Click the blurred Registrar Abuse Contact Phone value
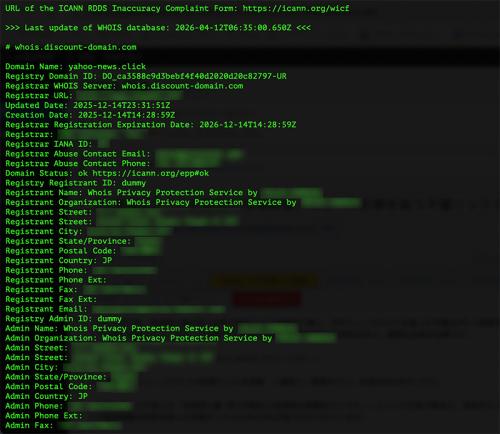The image size is (500, 434). click(187, 164)
